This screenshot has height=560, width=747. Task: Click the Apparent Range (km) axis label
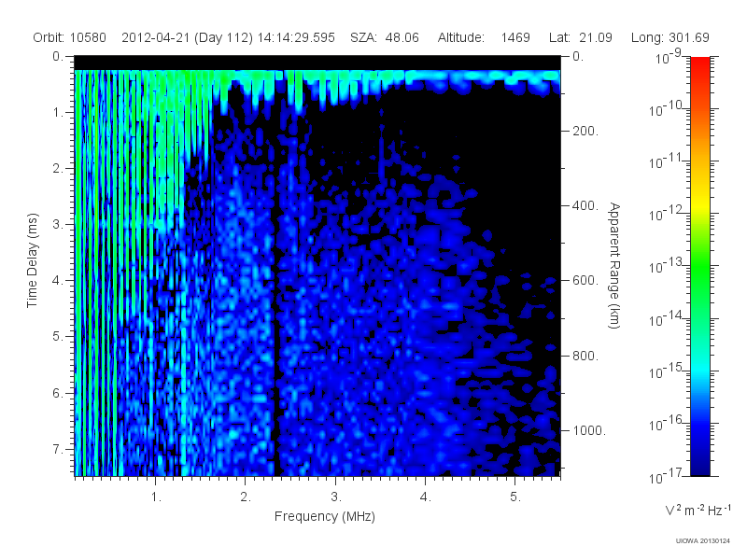click(x=614, y=266)
